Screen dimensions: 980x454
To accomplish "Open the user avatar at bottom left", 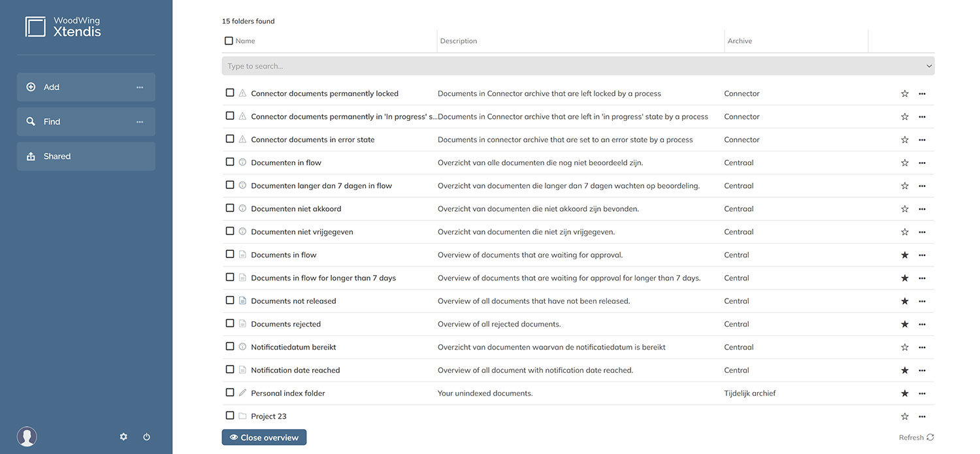I will (x=26, y=436).
